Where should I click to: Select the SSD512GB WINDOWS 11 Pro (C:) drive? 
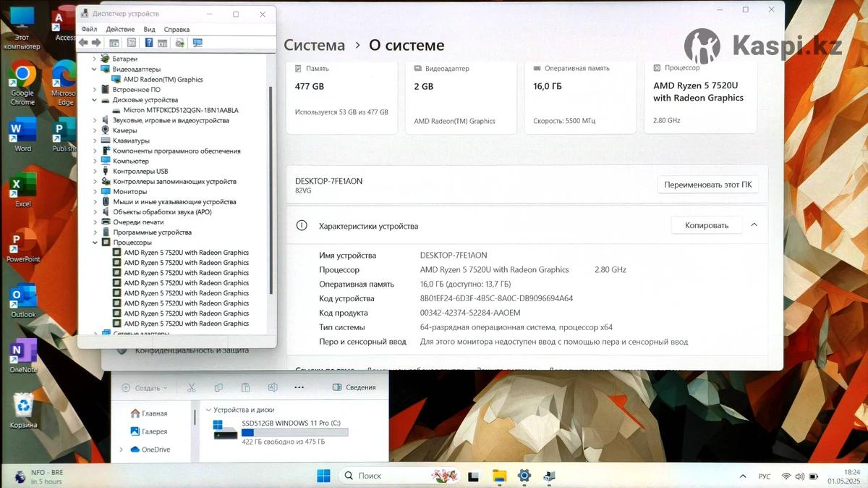281,432
